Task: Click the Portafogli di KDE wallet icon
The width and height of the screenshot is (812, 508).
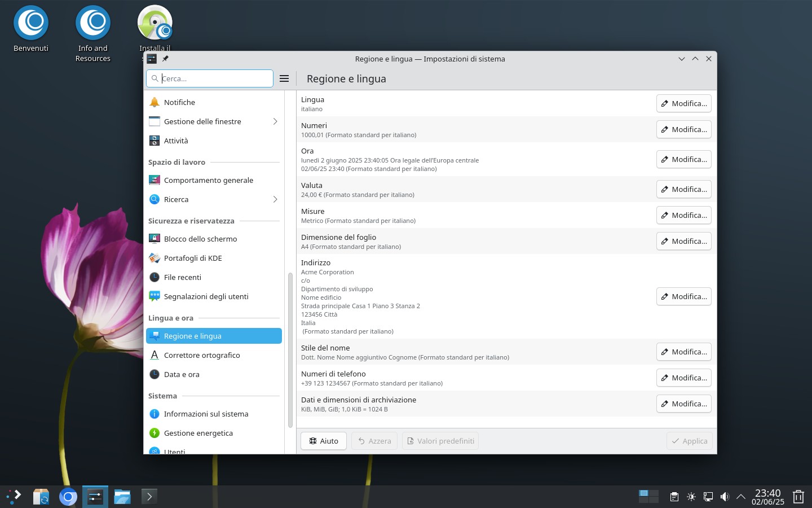Action: (155, 258)
